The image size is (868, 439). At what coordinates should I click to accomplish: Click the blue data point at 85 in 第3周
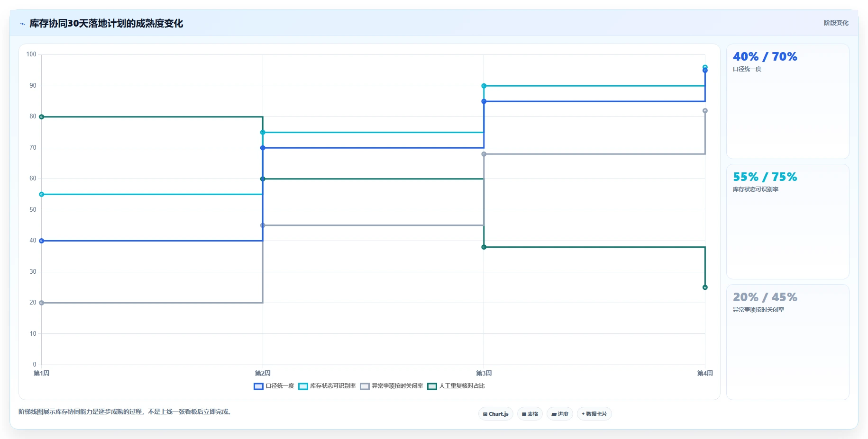(484, 101)
